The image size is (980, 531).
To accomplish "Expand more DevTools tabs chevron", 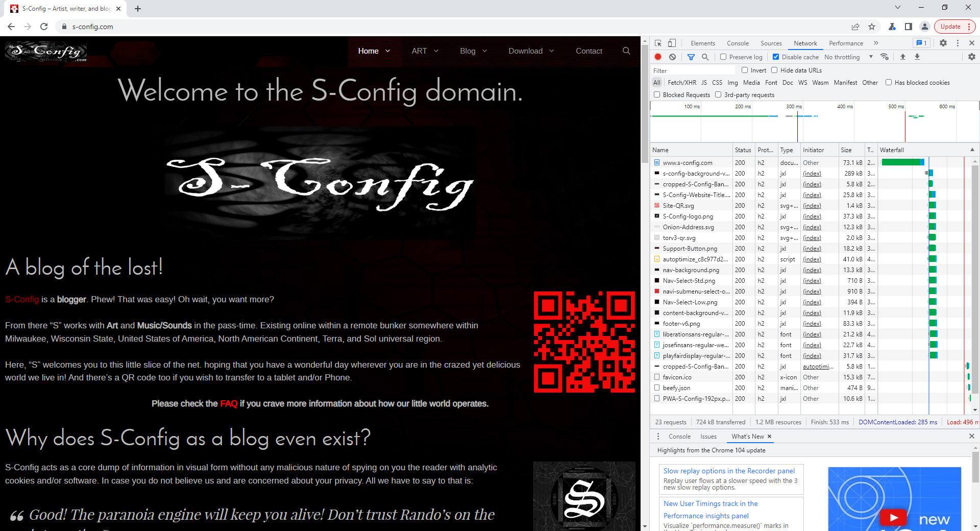I will tap(876, 43).
